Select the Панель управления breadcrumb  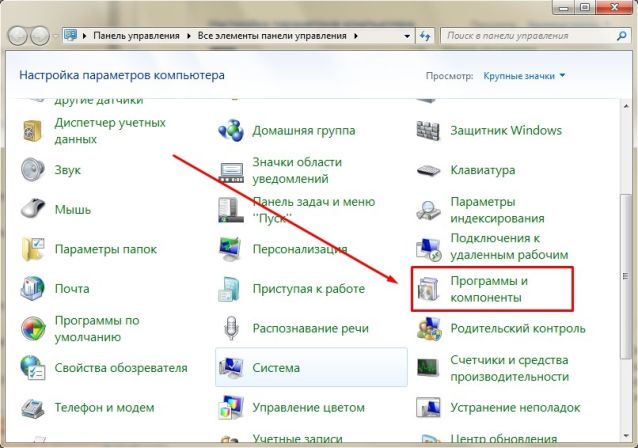pos(136,36)
